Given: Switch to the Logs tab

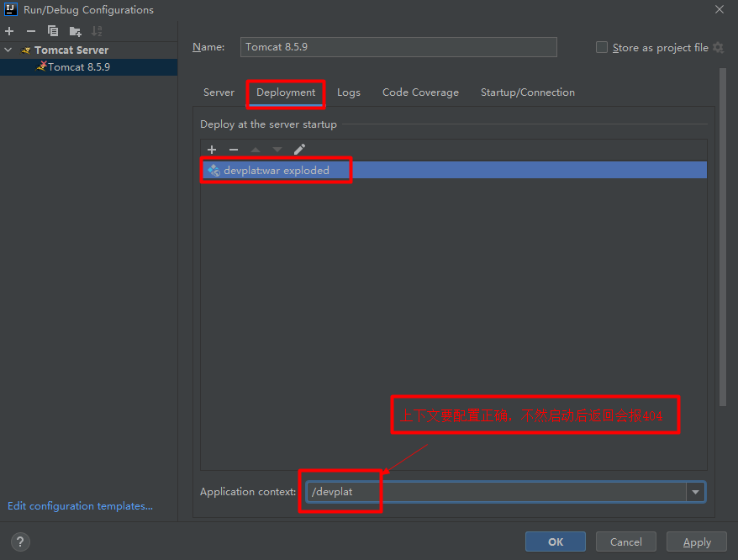Looking at the screenshot, I should tap(349, 92).
